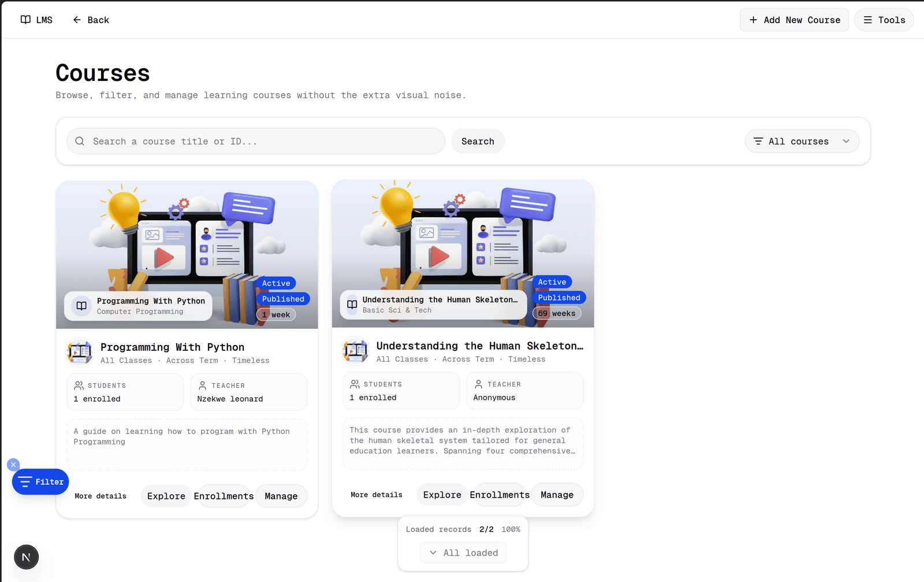Click Published badge on Python course
924x582 pixels.
coord(283,299)
